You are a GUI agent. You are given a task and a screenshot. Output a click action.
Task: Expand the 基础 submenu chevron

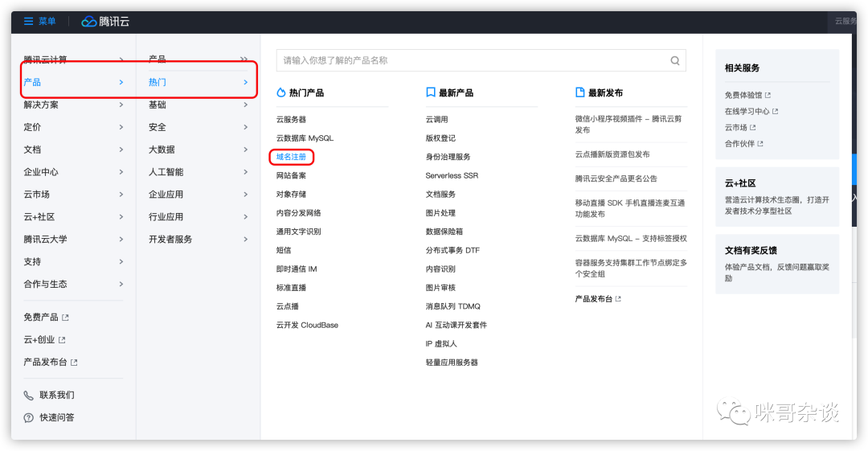(246, 105)
